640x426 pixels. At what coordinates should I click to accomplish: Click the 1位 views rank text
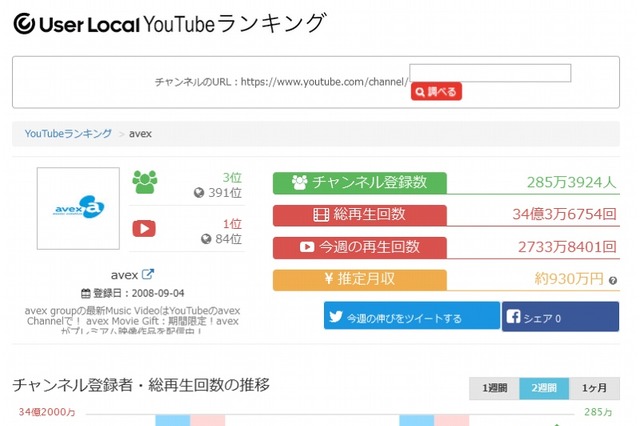(232, 224)
